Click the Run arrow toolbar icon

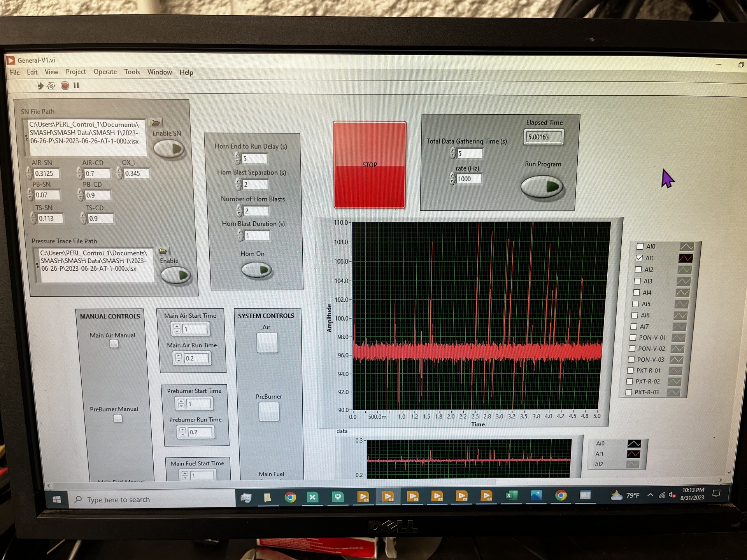click(39, 86)
